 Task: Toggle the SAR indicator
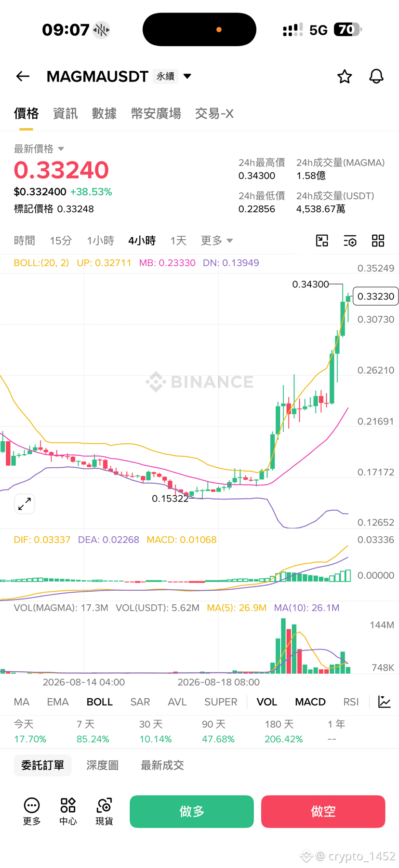click(140, 702)
